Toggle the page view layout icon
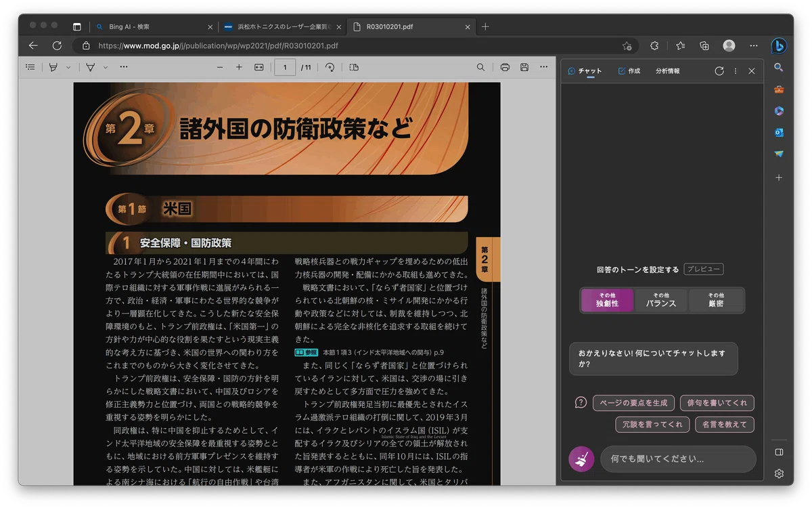This screenshot has height=508, width=812. tap(354, 67)
